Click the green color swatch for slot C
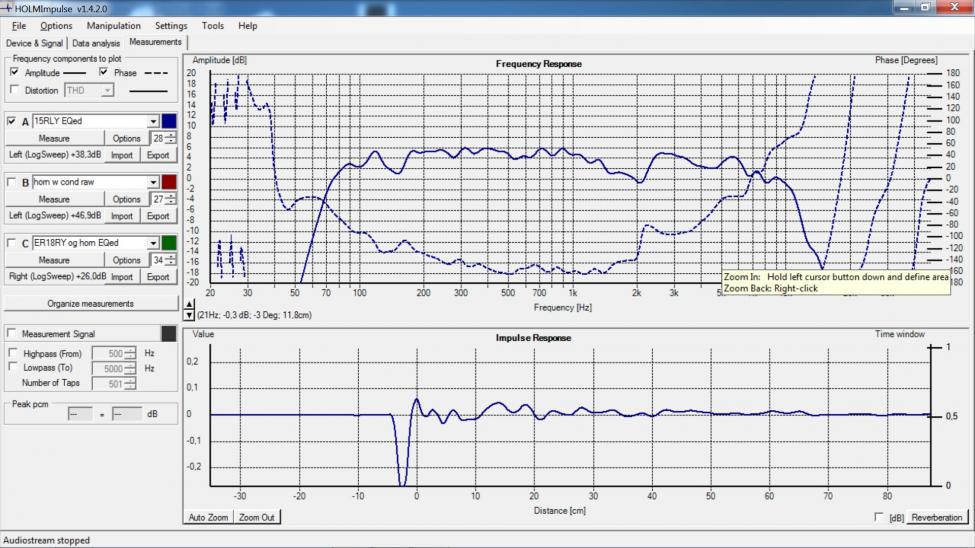The image size is (975, 548). 169,243
